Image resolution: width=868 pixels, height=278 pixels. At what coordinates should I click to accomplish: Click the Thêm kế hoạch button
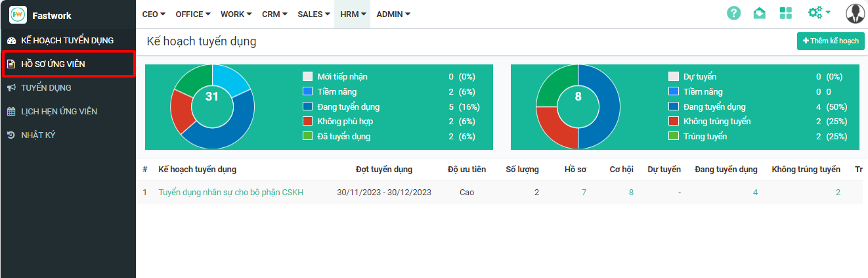tap(831, 41)
